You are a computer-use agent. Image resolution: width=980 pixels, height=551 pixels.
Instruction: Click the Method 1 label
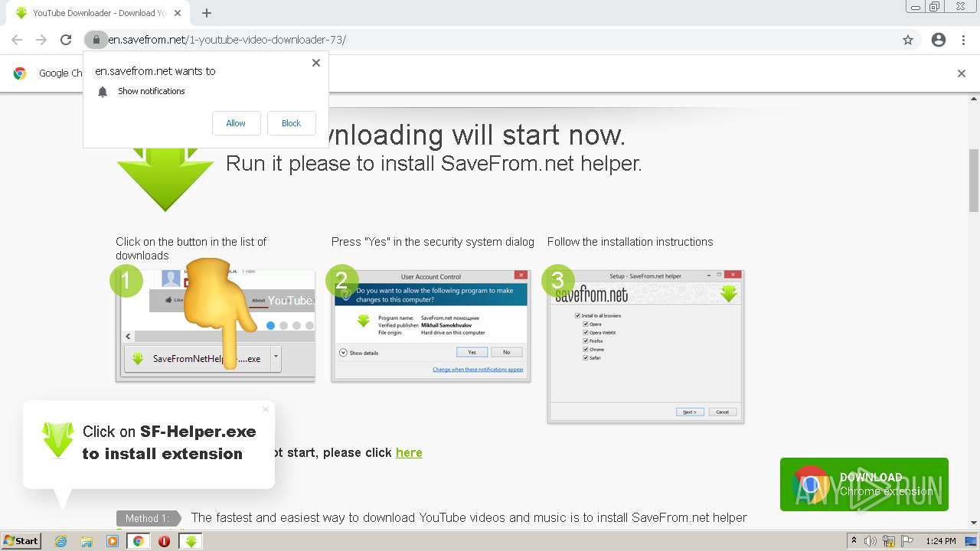click(x=148, y=518)
